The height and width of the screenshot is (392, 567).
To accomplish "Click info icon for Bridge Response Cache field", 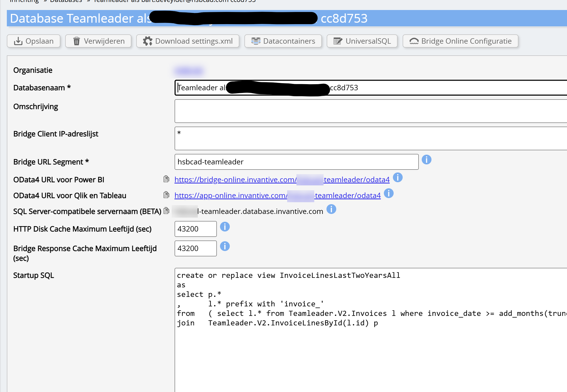I will 225,246.
